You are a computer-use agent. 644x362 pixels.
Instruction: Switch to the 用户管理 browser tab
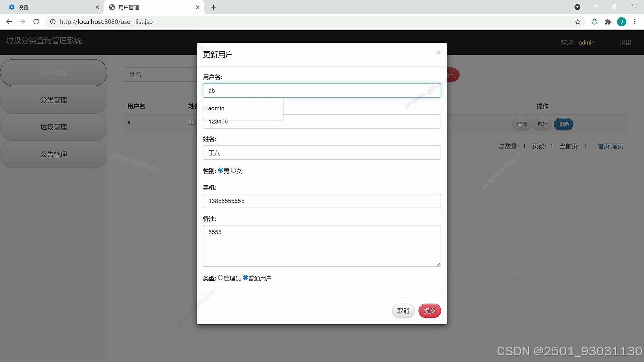(x=154, y=7)
